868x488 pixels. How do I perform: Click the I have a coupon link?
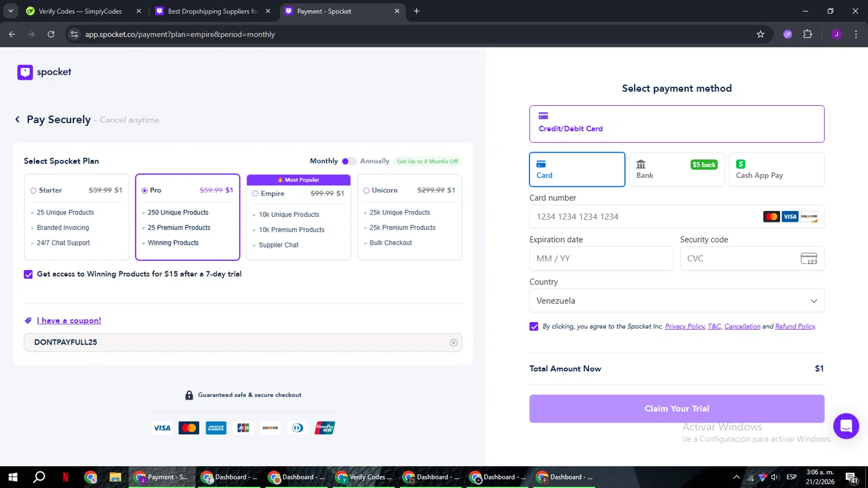(x=69, y=321)
